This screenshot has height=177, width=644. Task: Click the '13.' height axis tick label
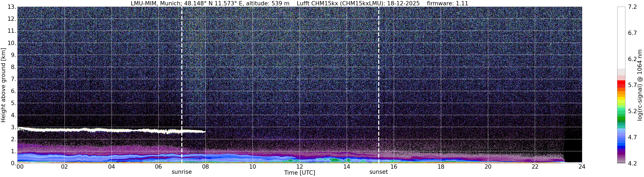pos(12,7)
